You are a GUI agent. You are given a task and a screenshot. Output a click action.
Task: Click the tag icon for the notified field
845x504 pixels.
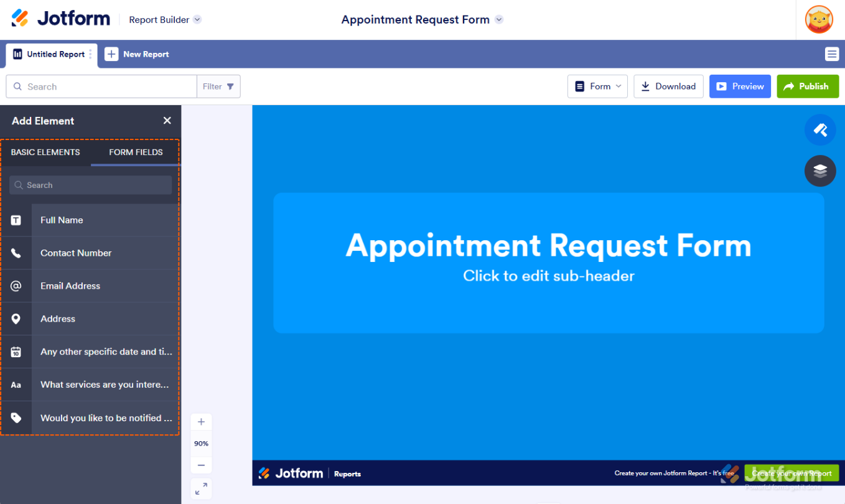16,418
